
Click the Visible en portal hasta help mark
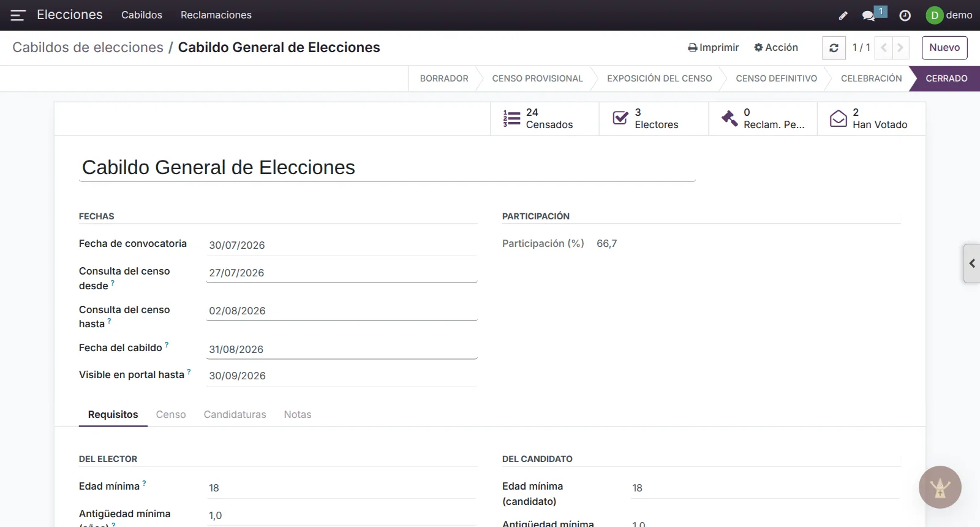[x=189, y=372]
